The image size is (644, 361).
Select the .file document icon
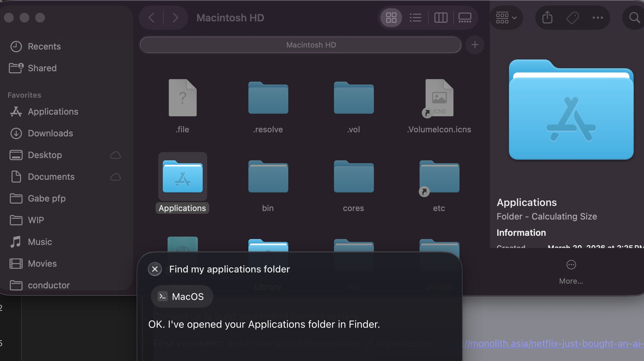coord(183,98)
